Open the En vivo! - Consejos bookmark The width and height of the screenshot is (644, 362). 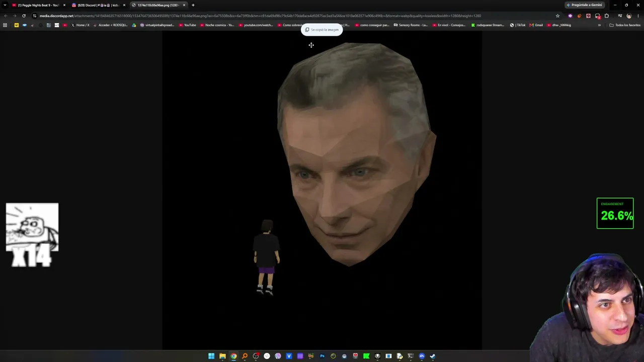(x=449, y=25)
